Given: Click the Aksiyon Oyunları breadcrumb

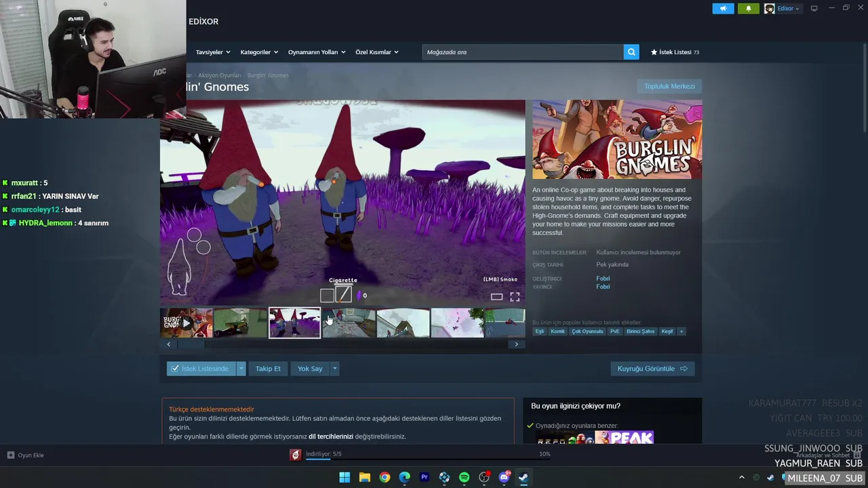Looking at the screenshot, I should point(219,75).
